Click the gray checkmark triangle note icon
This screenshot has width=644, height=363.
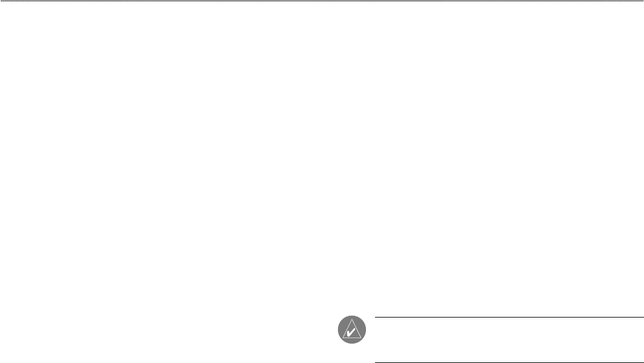[x=352, y=330]
